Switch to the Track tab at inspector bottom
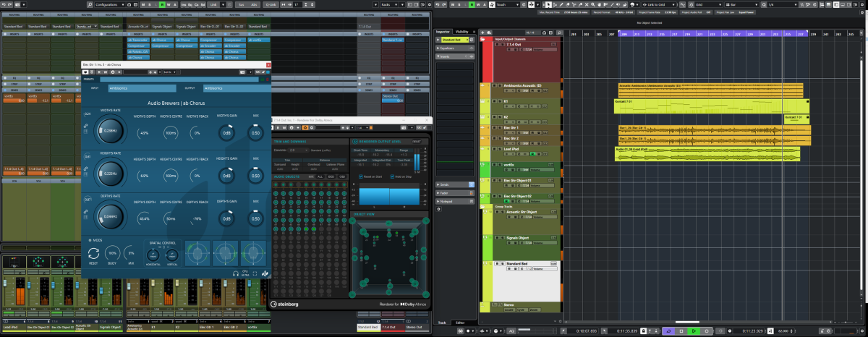This screenshot has height=337, width=868. 441,323
